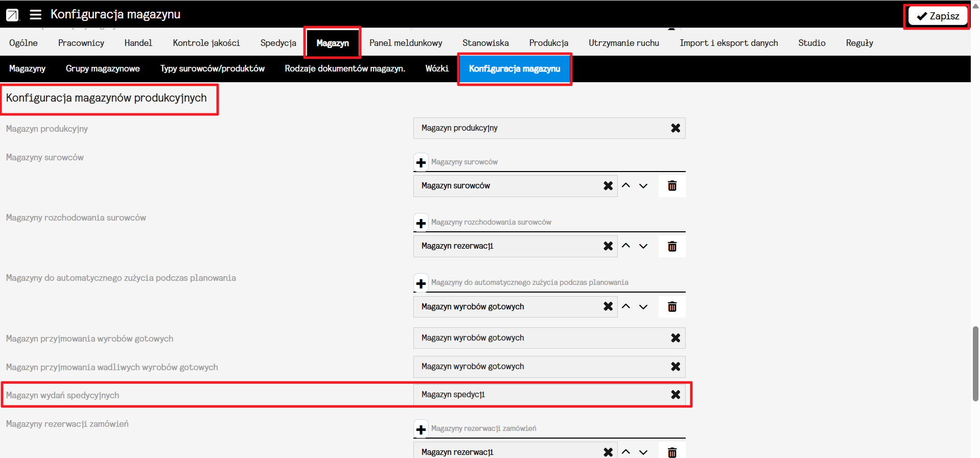Open Import i eksport danych tab
The width and height of the screenshot is (980, 458).
point(729,43)
